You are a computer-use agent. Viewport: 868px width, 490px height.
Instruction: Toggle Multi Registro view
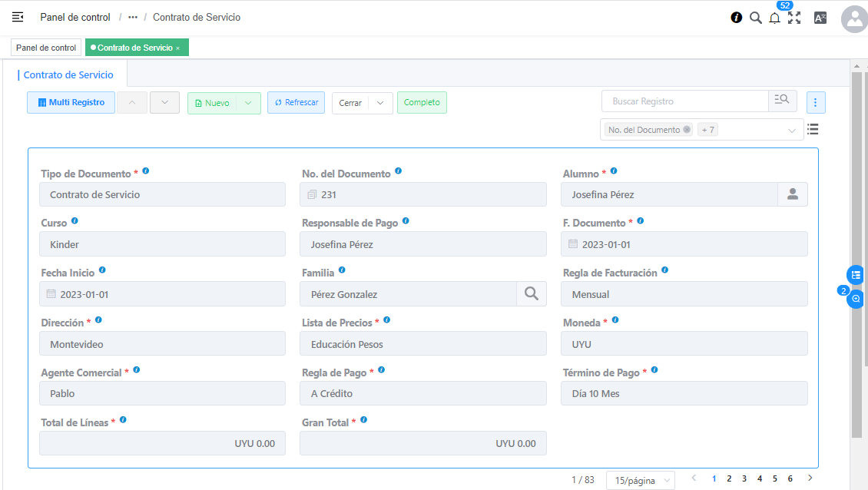coord(71,103)
